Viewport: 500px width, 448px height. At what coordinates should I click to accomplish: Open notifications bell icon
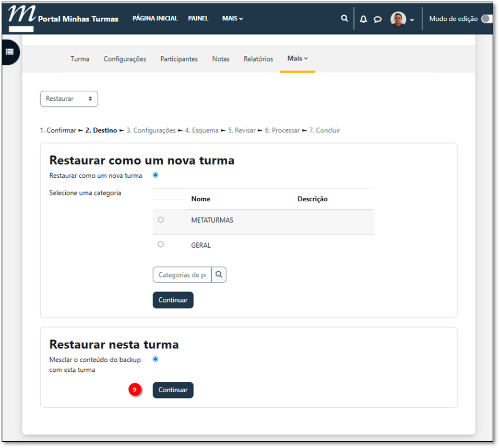[363, 19]
